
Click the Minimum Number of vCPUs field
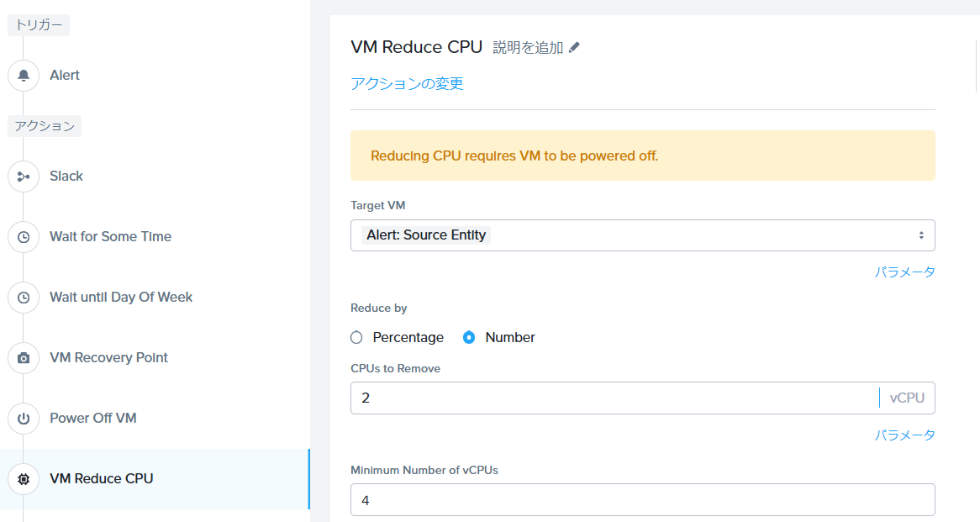coord(642,500)
